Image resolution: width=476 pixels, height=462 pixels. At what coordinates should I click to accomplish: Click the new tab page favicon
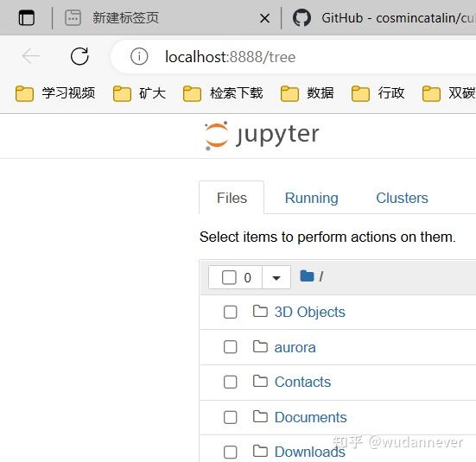(x=73, y=18)
